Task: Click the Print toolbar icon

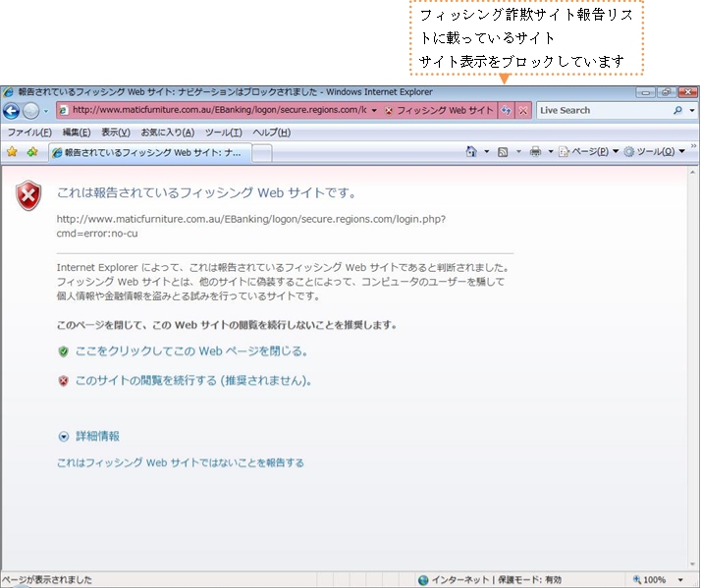Action: point(535,152)
